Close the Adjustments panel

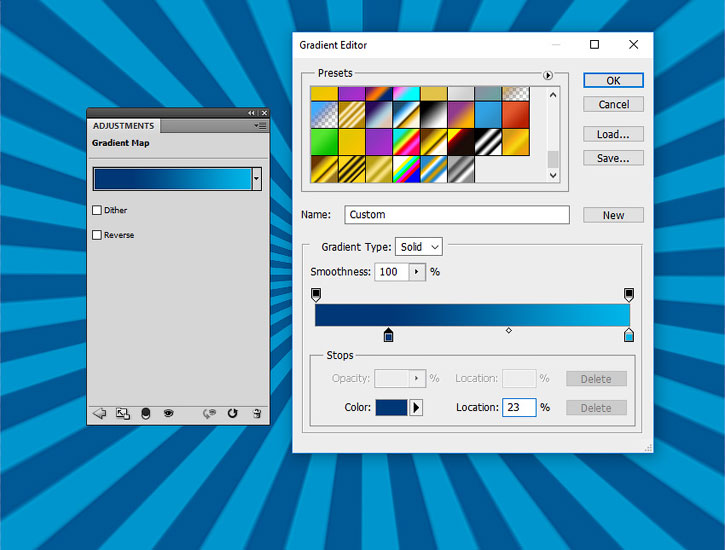click(x=264, y=113)
